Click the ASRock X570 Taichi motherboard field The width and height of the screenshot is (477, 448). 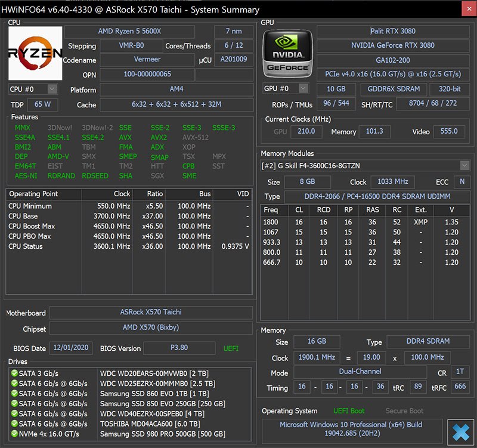pos(151,312)
